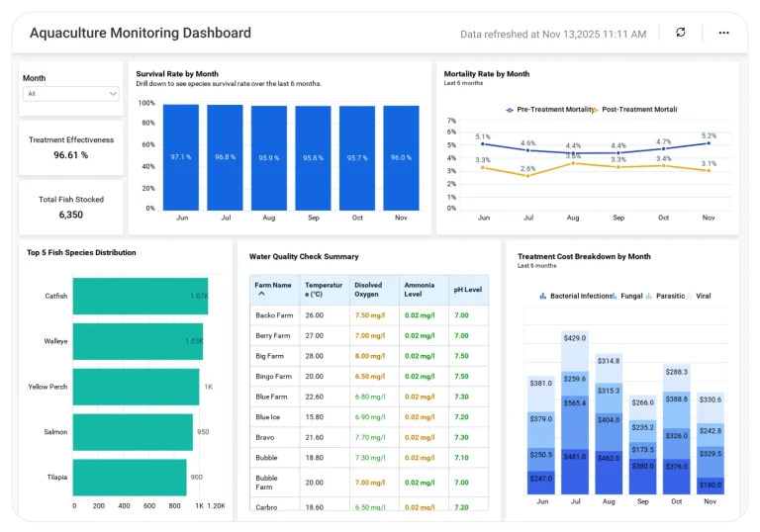The width and height of the screenshot is (760, 532).
Task: Click the Survival Rate by Month title
Action: (177, 73)
